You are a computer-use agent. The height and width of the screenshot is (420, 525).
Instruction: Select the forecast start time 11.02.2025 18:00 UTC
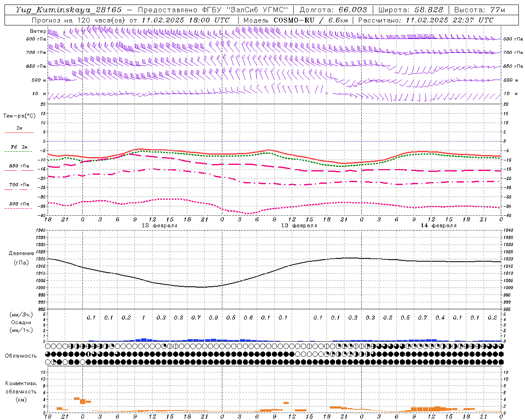tap(185, 20)
